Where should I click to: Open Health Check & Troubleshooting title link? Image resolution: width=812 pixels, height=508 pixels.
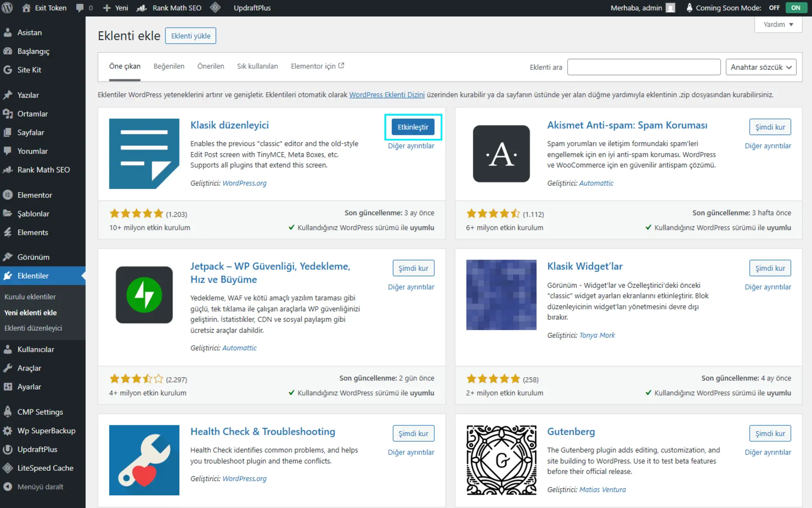pos(263,431)
